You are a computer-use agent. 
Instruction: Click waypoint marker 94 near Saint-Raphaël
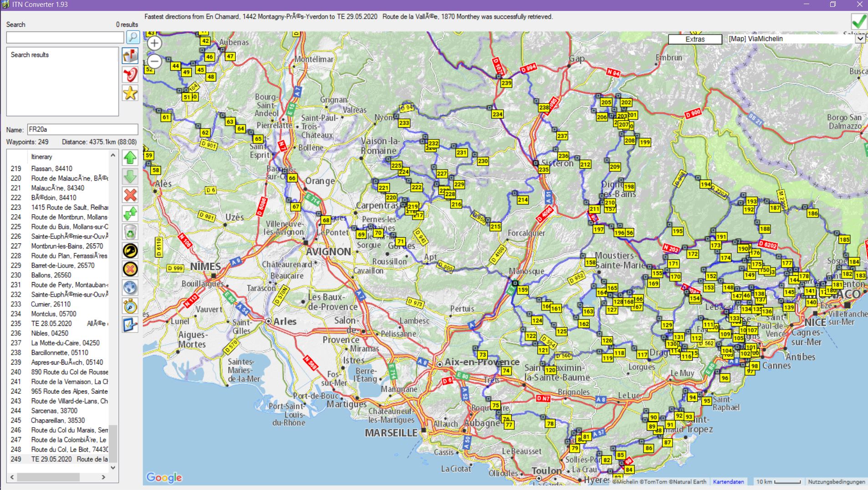tap(692, 397)
